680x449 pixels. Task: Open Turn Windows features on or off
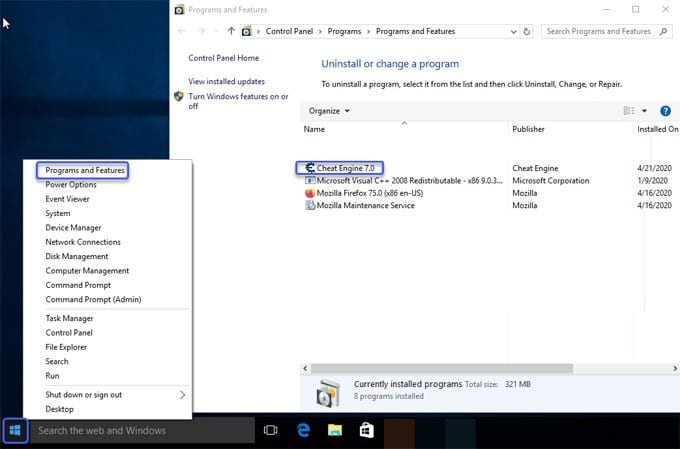click(x=238, y=101)
